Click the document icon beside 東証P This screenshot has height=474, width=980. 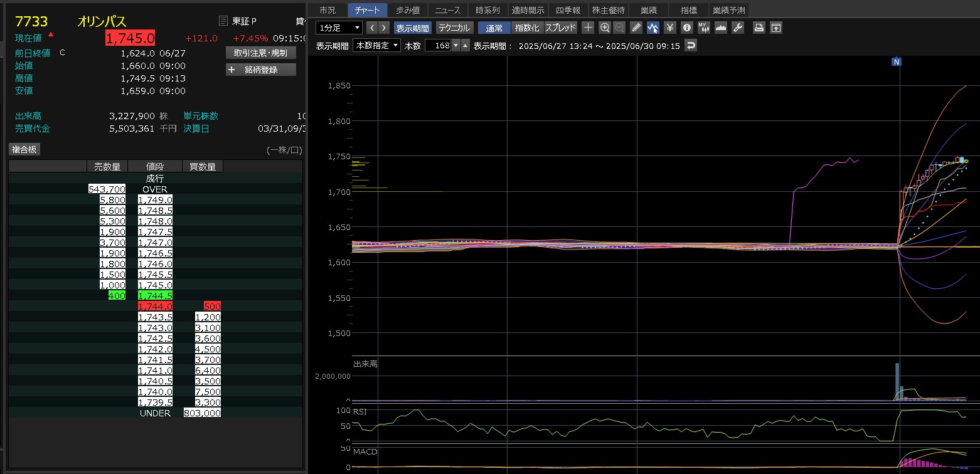(223, 21)
